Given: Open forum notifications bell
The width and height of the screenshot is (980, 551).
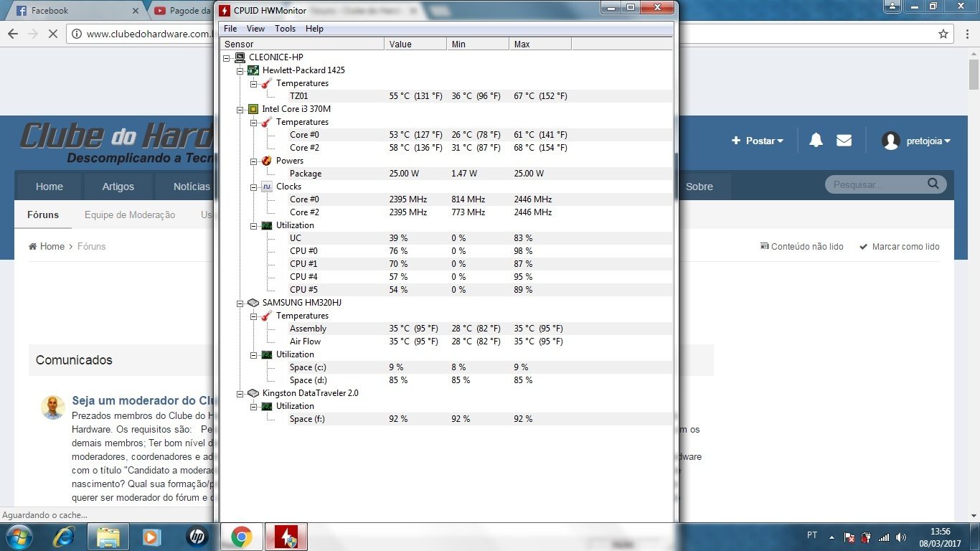Looking at the screenshot, I should click(x=816, y=141).
